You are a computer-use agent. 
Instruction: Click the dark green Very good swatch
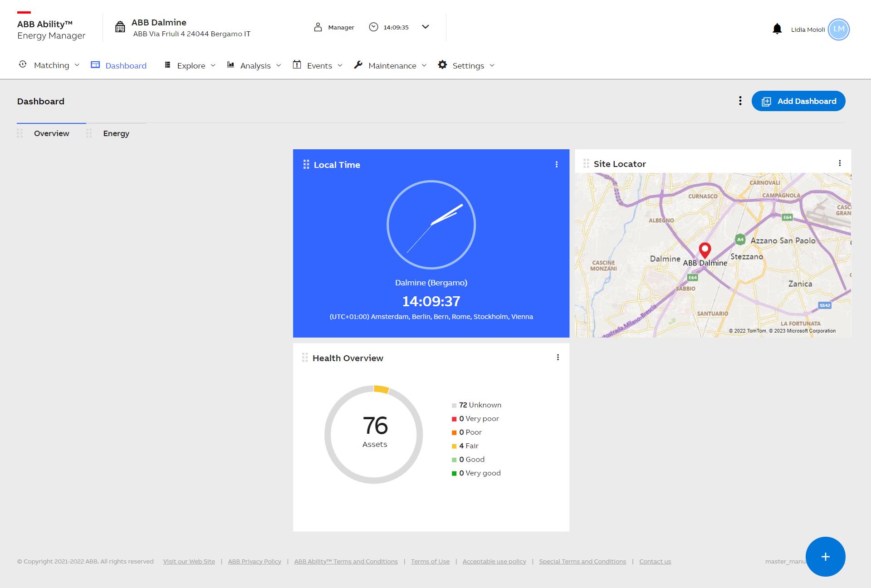click(454, 474)
